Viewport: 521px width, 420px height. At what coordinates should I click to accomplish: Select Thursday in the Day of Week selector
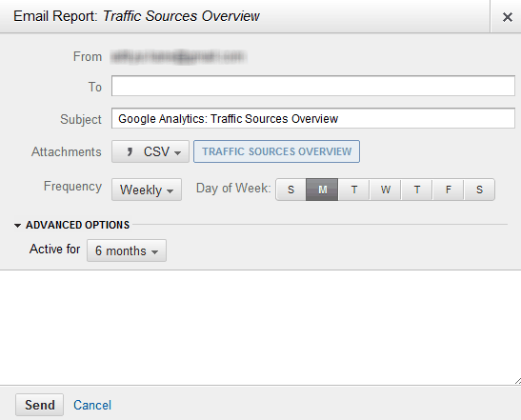click(x=416, y=190)
